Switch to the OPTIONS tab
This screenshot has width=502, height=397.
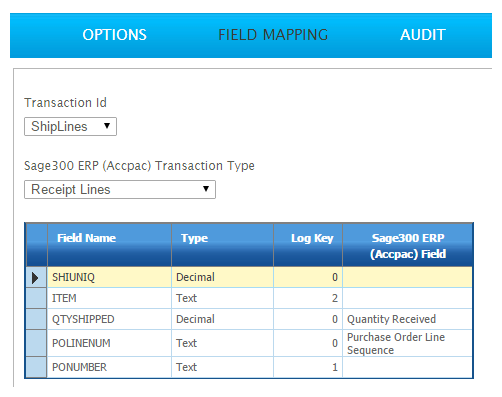114,35
